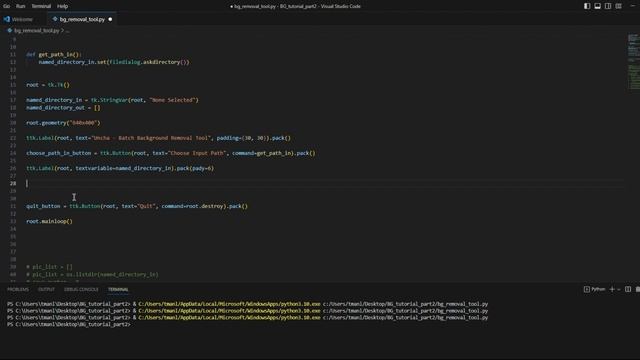Viewport: 640px width, 360px height.
Task: Open the new terminal launch profile dropdown
Action: pyautogui.click(x=619, y=289)
